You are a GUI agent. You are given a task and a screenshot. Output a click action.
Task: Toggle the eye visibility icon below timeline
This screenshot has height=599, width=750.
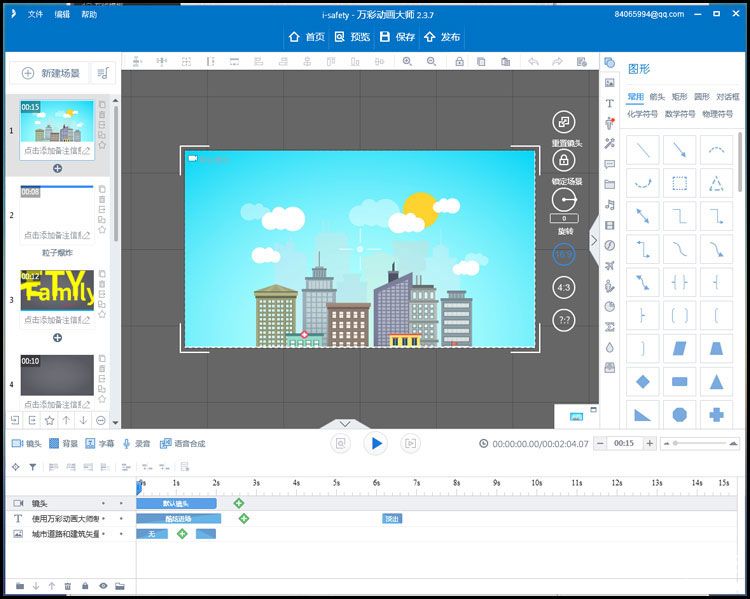(102, 586)
